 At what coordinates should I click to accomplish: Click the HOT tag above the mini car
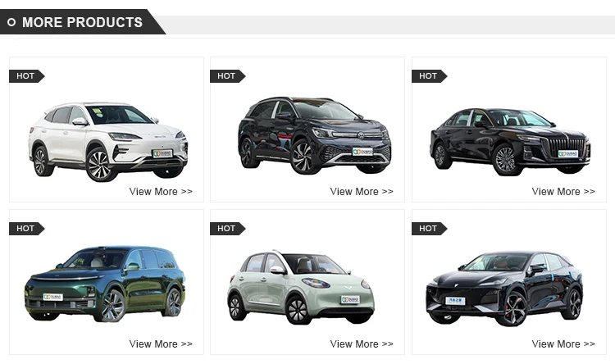click(227, 229)
